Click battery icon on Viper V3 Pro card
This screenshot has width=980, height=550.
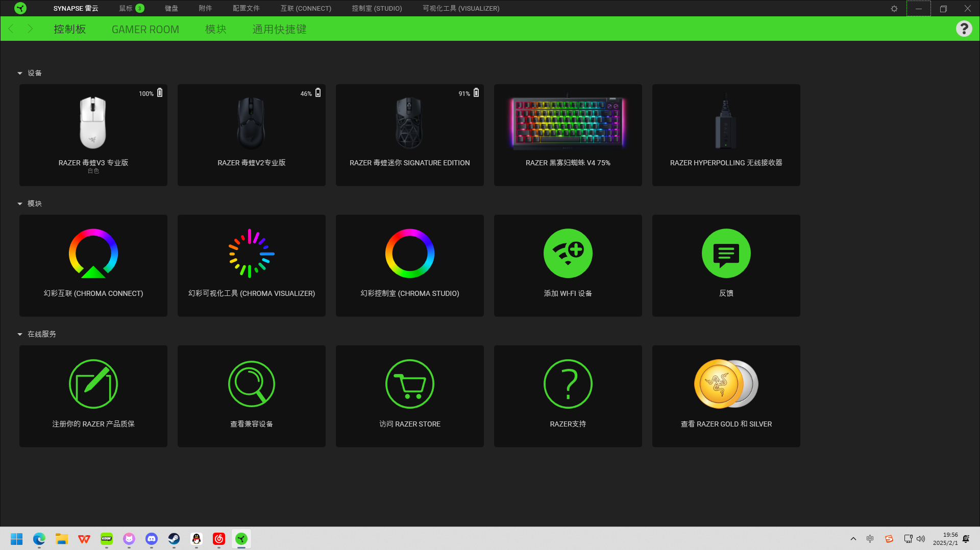point(160,93)
